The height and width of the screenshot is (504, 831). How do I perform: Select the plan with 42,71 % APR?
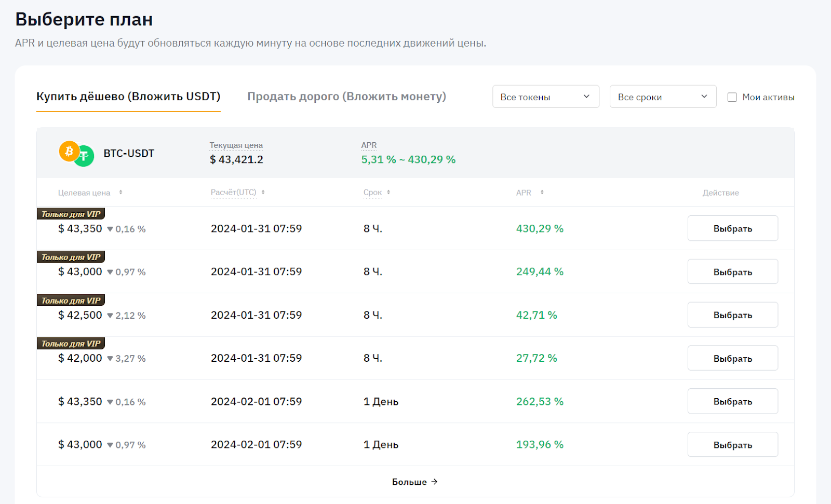pyautogui.click(x=732, y=315)
